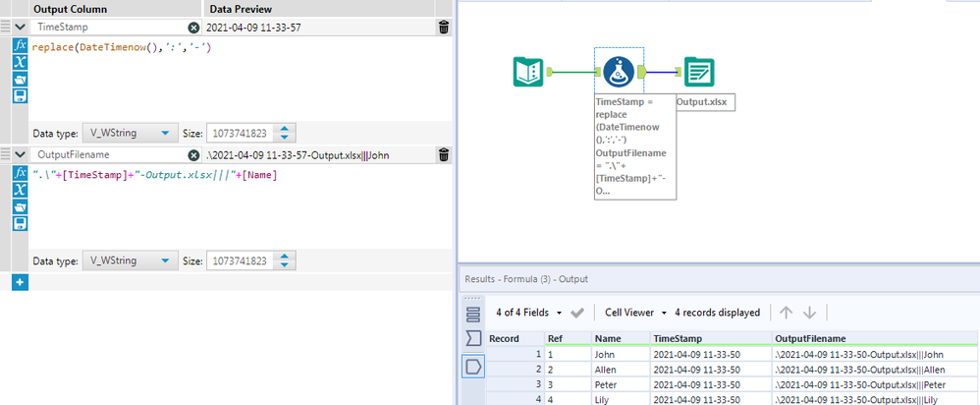This screenshot has width=980, height=405.
Task: Show results messages list view icon
Action: tap(473, 314)
